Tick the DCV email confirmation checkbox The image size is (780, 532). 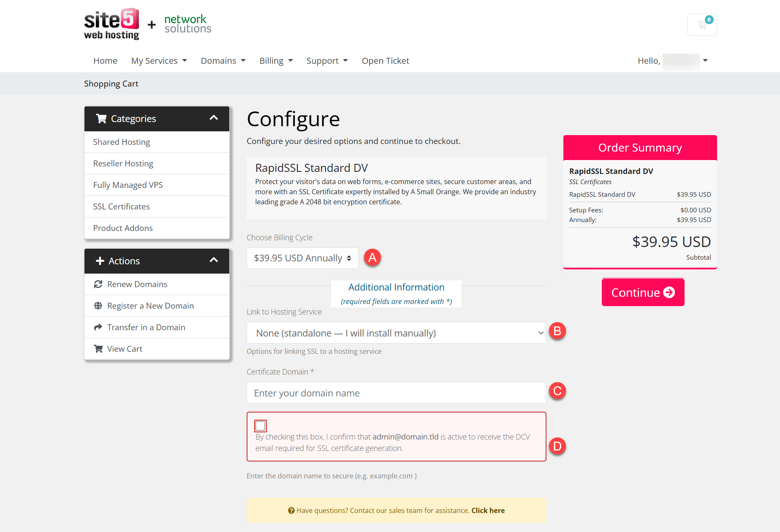point(261,426)
